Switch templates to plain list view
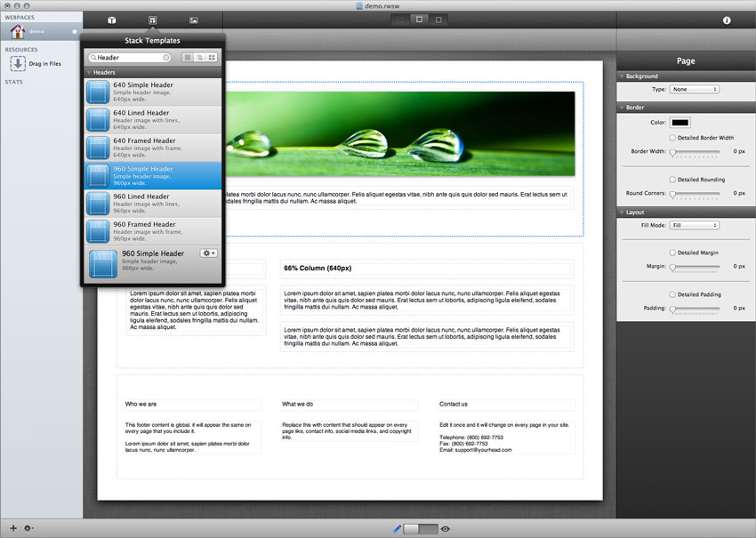Image resolution: width=756 pixels, height=538 pixels. click(188, 58)
